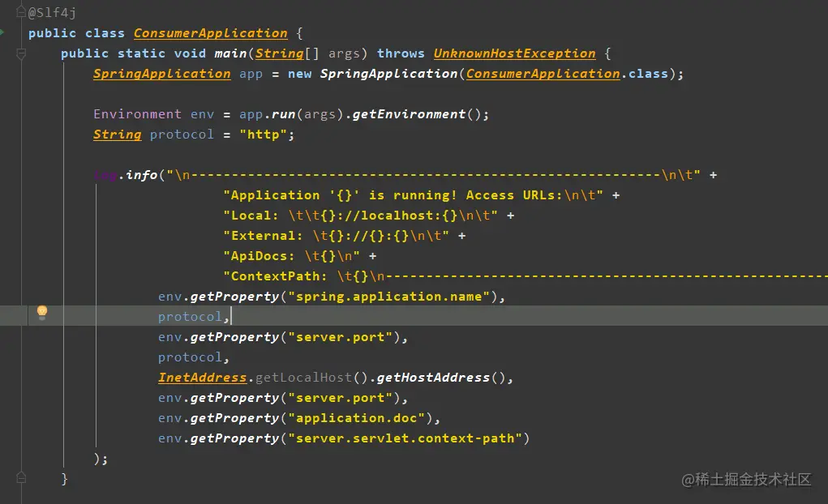Click ConsumerApplication in the .class argument
The height and width of the screenshot is (504, 828).
pyautogui.click(x=543, y=74)
